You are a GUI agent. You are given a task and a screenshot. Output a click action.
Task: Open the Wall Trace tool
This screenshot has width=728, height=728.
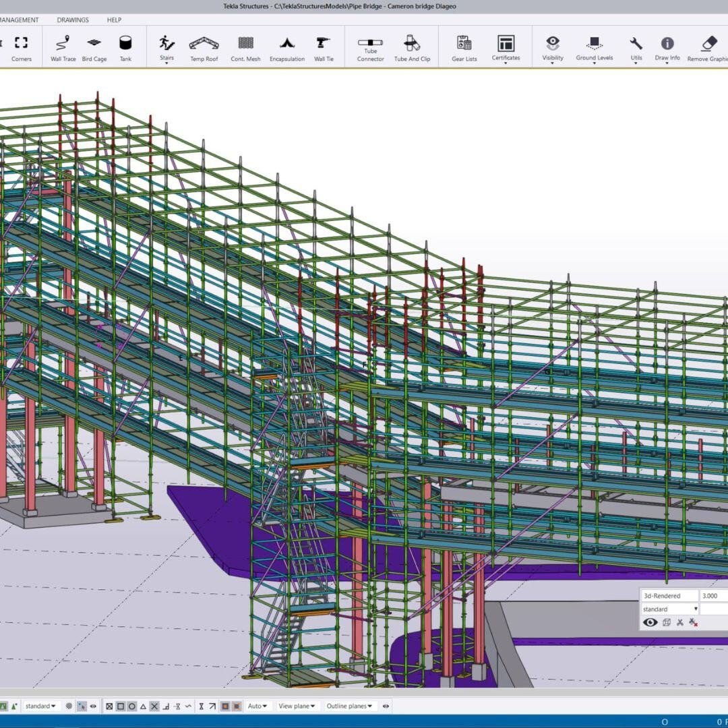tap(63, 47)
